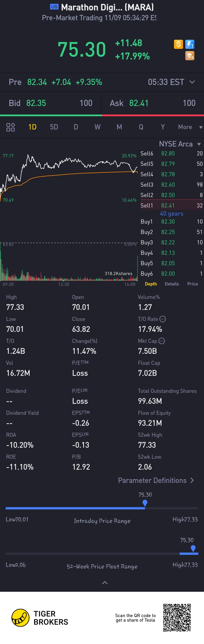Tap the High value 77.33

15,307
